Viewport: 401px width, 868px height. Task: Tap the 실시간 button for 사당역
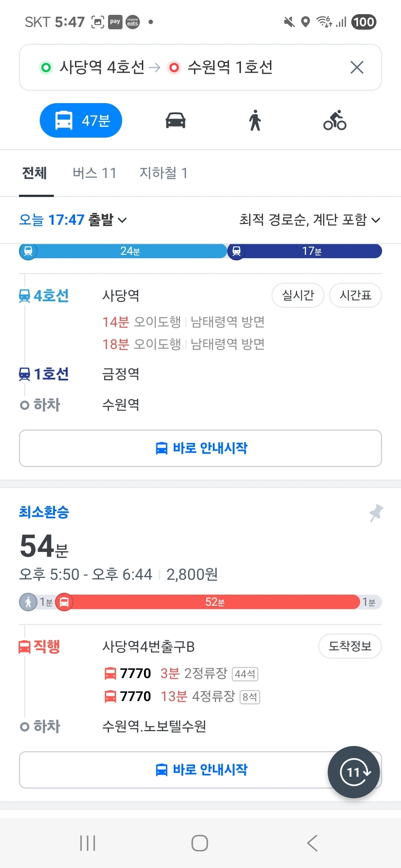click(298, 295)
